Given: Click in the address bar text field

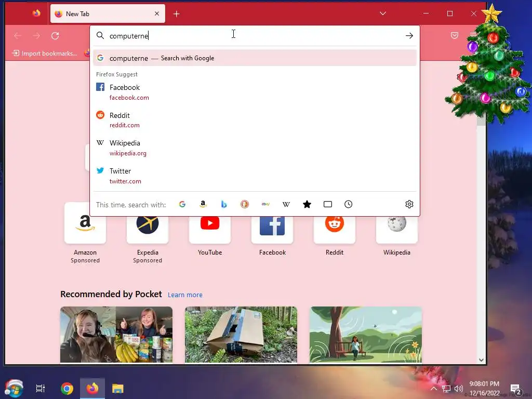Looking at the screenshot, I should [x=255, y=36].
